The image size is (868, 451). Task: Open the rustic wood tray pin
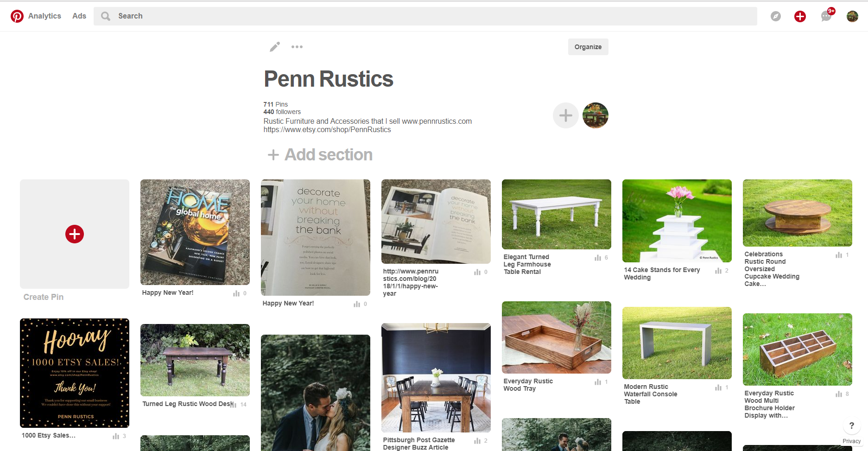click(557, 337)
